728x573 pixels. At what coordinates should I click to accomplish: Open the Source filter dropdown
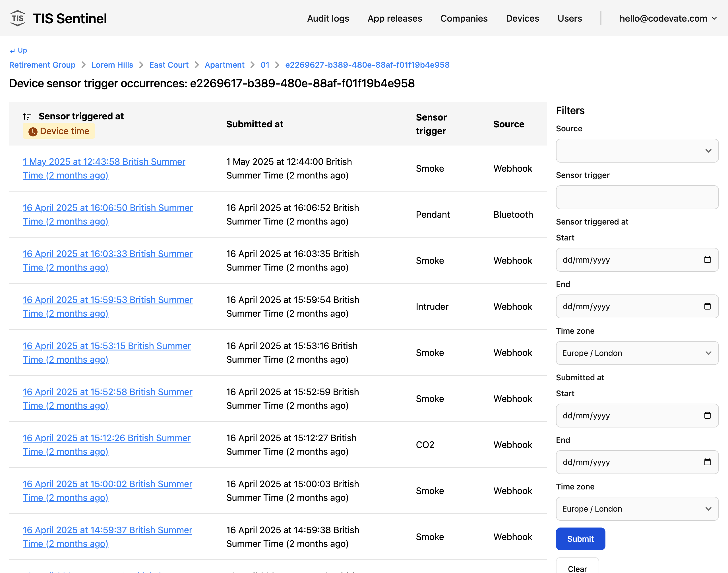(637, 151)
